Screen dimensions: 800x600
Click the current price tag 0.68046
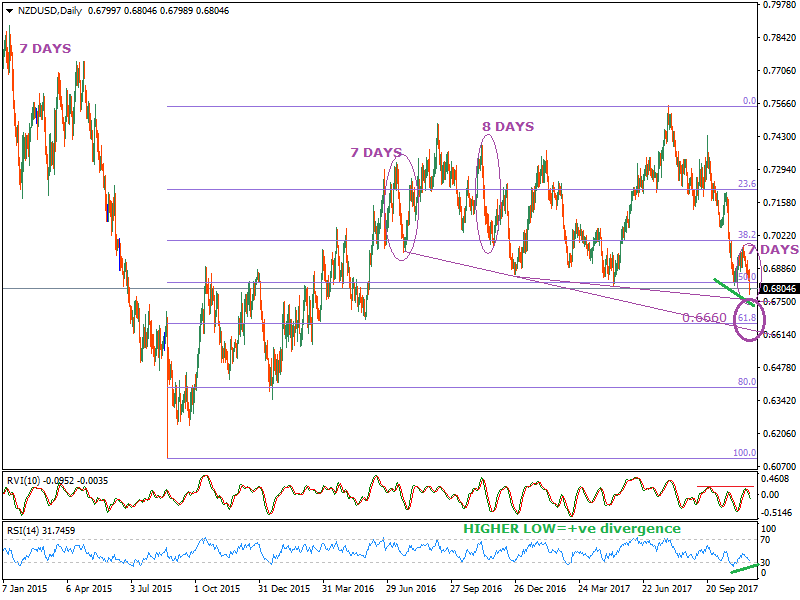(x=779, y=289)
